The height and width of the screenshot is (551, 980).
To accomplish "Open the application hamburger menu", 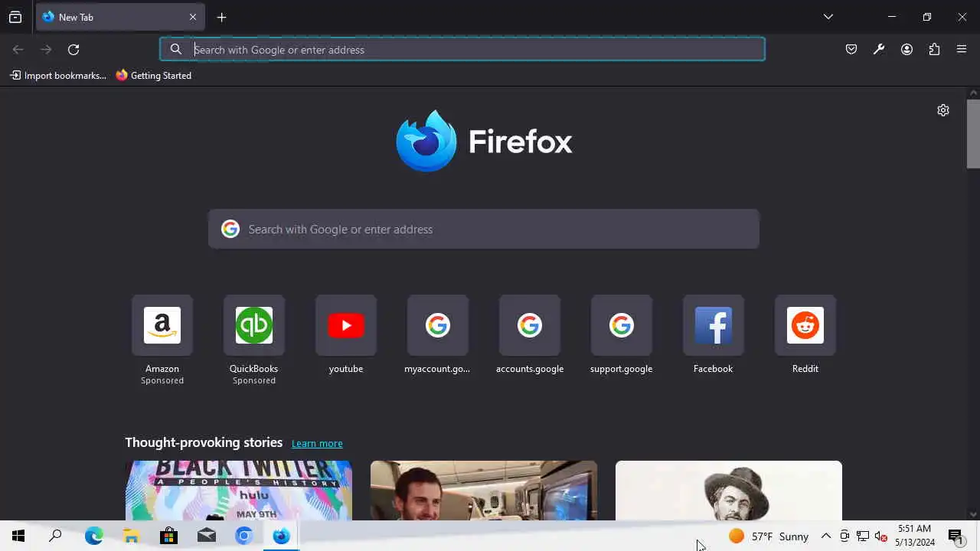I will [962, 50].
